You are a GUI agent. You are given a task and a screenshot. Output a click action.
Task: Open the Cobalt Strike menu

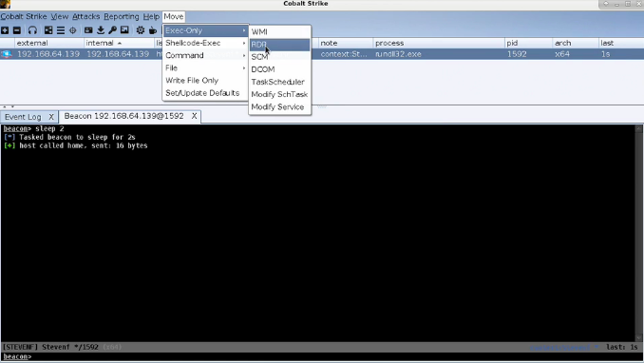click(24, 16)
